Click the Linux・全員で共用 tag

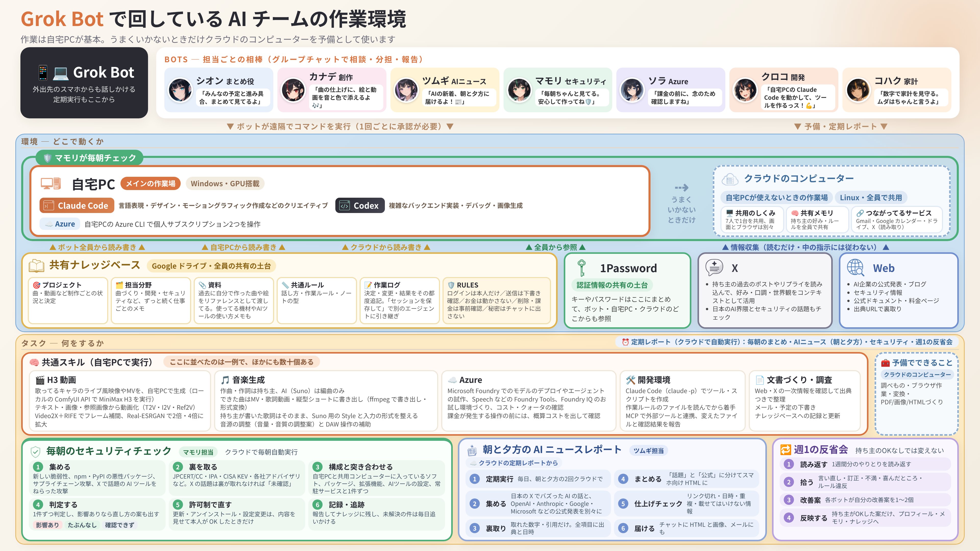coord(871,198)
